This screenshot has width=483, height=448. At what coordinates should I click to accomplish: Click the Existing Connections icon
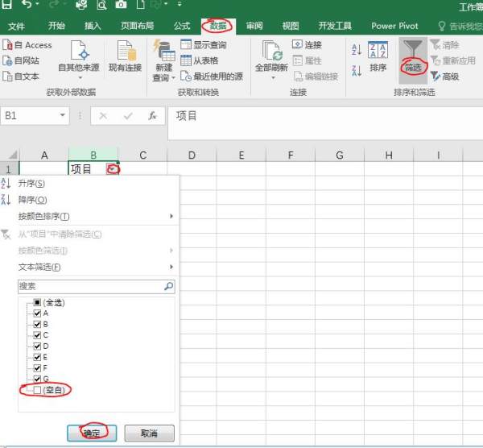pos(123,52)
